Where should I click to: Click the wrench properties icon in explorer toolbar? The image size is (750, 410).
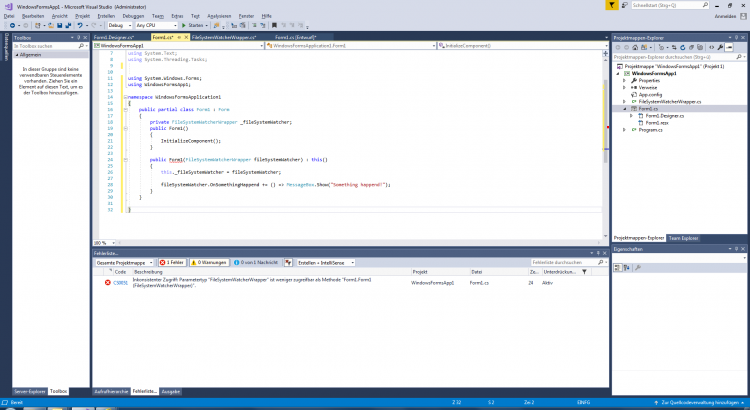(x=720, y=47)
